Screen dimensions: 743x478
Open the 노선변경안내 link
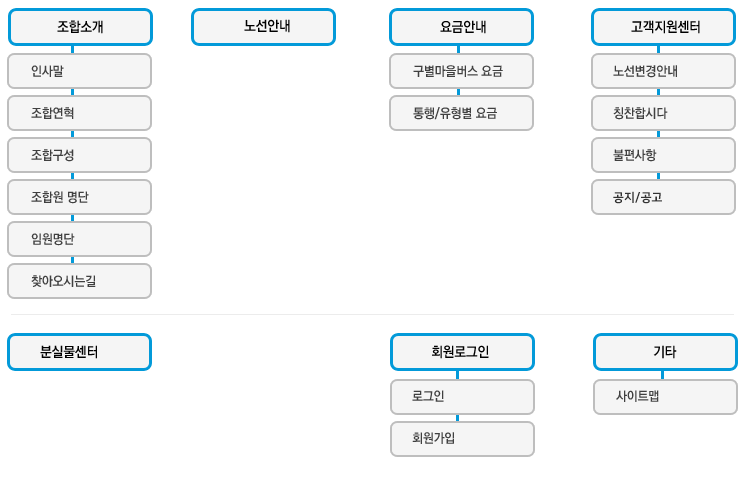point(663,71)
